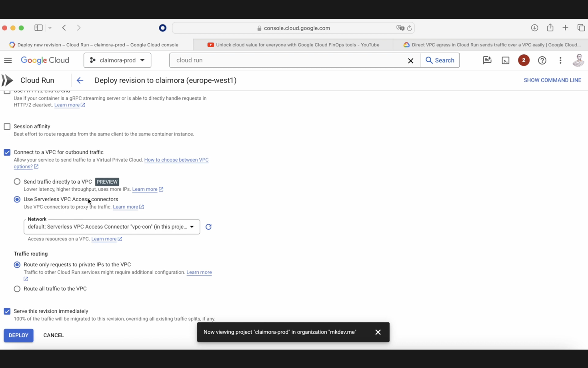Image resolution: width=588 pixels, height=368 pixels.
Task: Open the Safari share icon
Action: coord(550,28)
